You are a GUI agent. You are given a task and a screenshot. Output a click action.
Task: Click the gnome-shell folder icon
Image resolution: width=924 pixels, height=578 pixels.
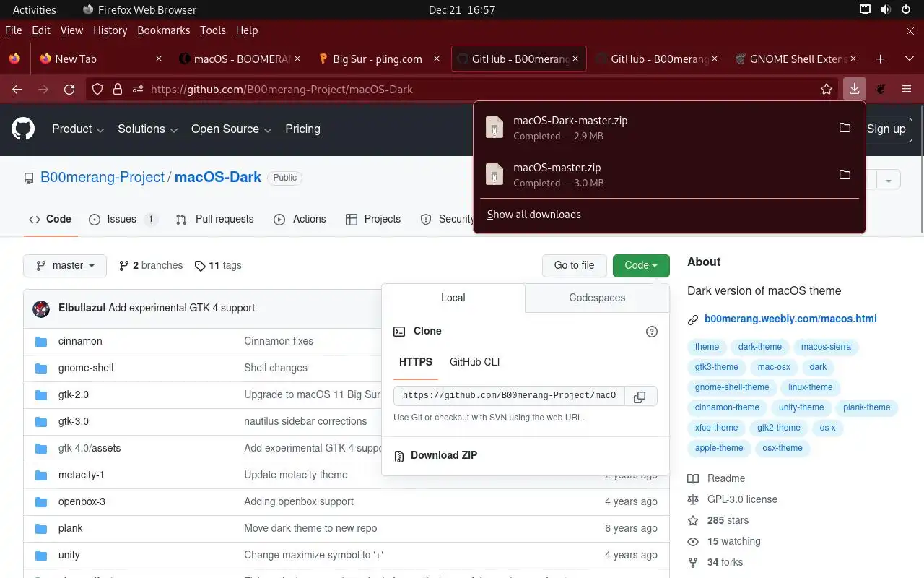[x=41, y=368]
